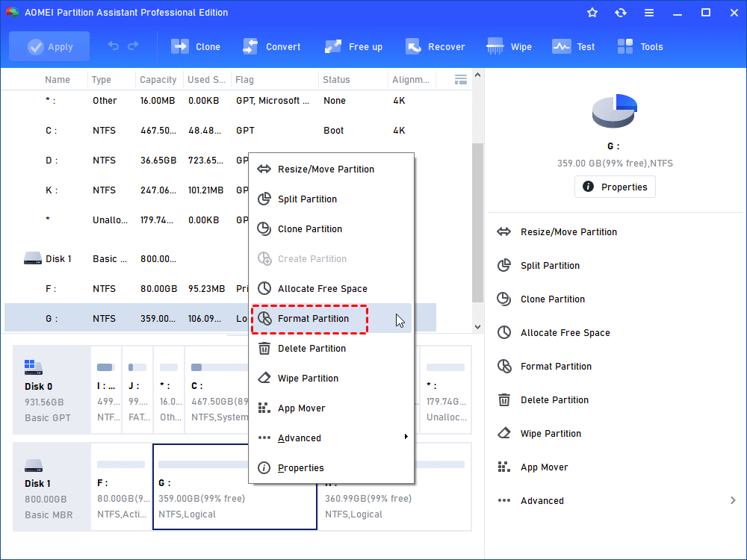Click scroll down arrow of partition list
This screenshot has height=560, width=747.
(477, 327)
